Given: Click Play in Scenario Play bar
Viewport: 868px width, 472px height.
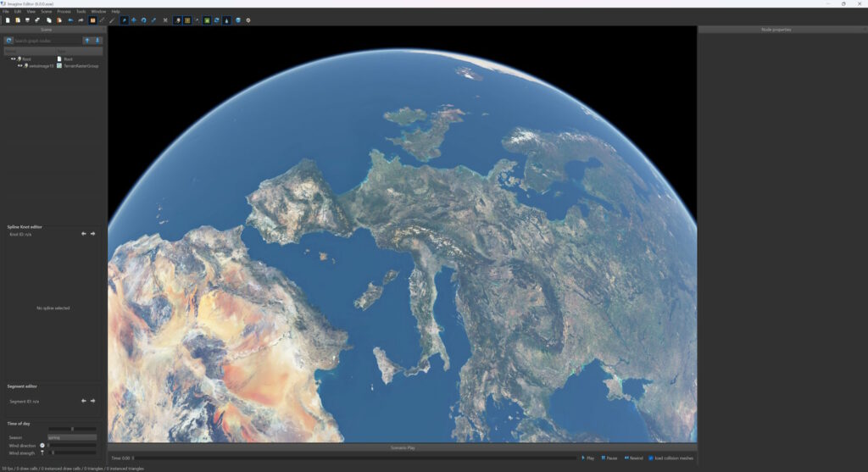Looking at the screenshot, I should (x=588, y=458).
